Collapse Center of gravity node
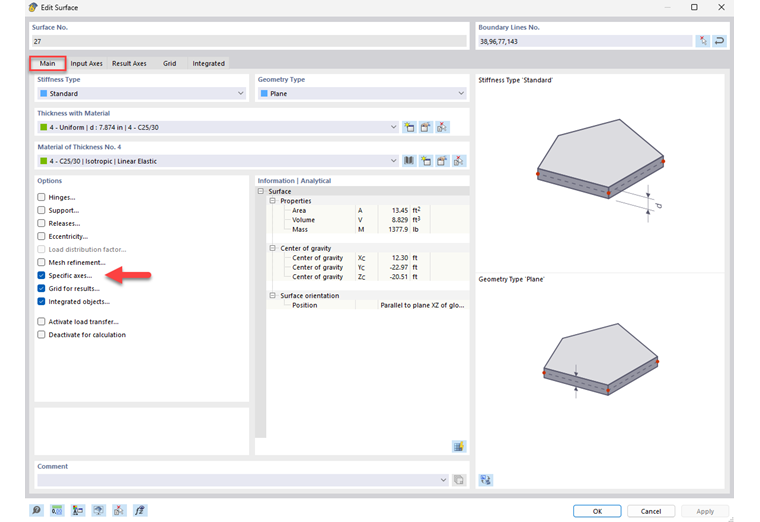This screenshot has width=760, height=522. click(x=272, y=248)
